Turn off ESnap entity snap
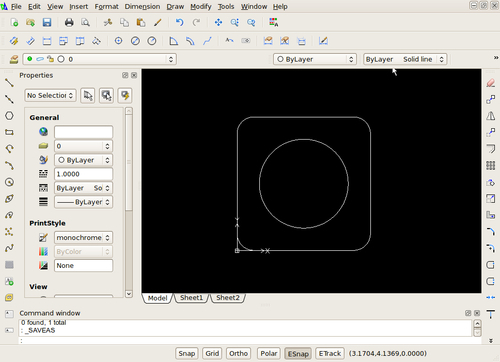Screen dimensions: 500x362 298,353
